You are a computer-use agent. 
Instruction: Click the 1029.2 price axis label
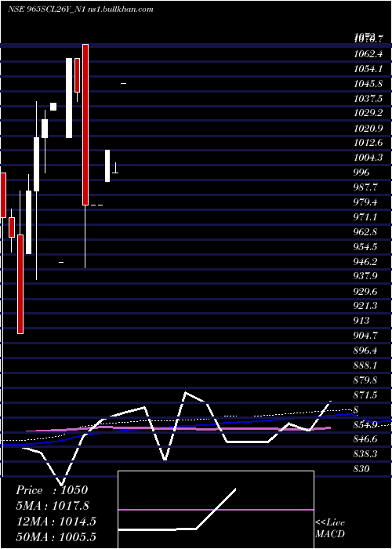368,113
